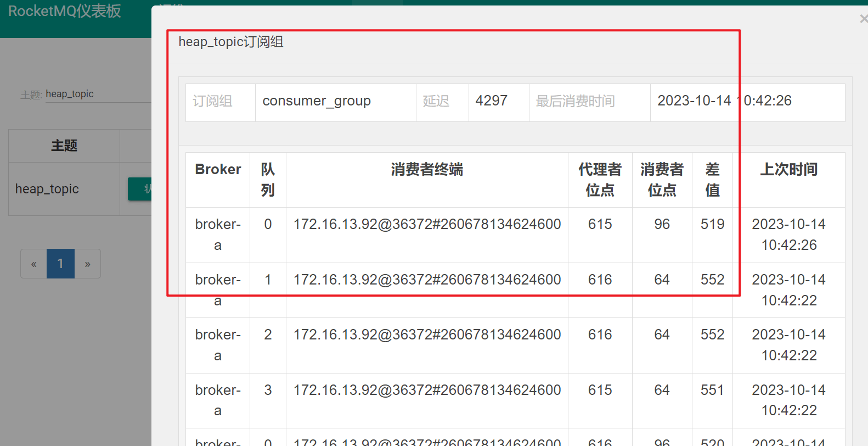
Task: Focus the 主题 filter field containing heap_topic
Action: coord(98,94)
